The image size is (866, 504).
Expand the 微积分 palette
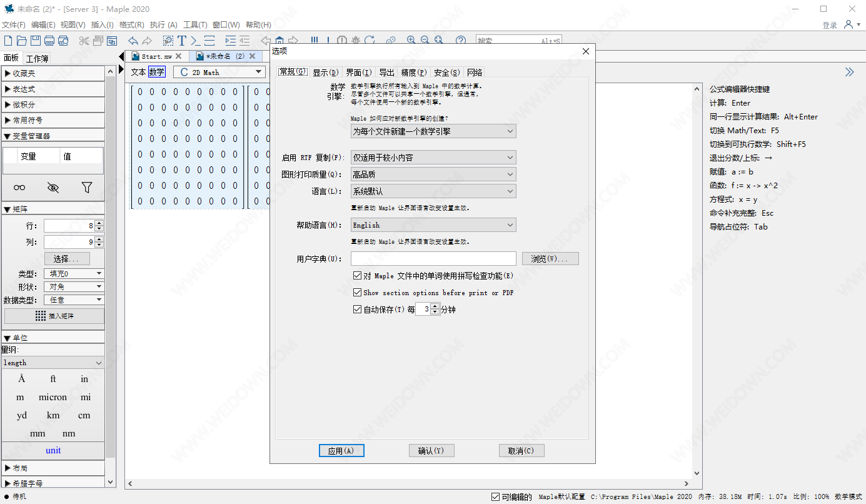click(x=53, y=104)
